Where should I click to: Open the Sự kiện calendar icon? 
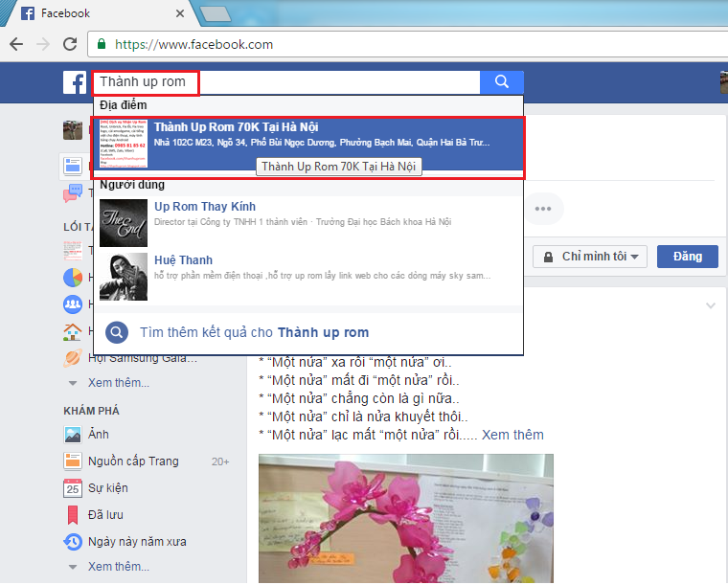pos(73,488)
